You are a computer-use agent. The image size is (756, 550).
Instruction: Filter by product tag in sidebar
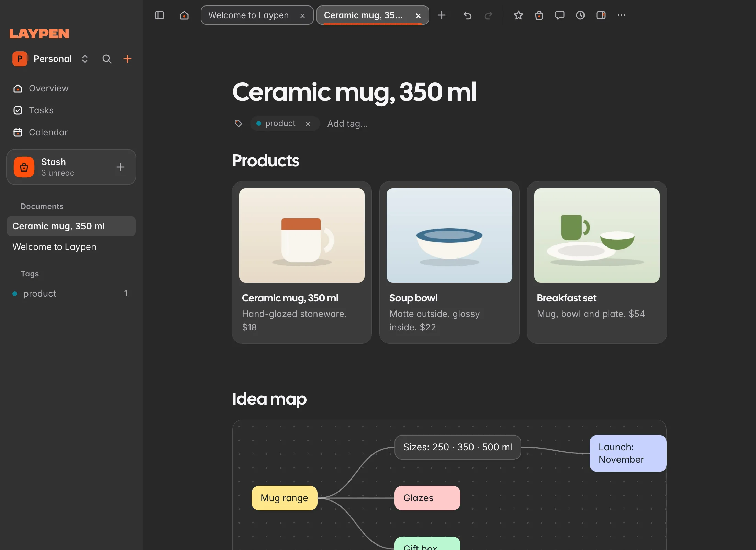tap(71, 294)
